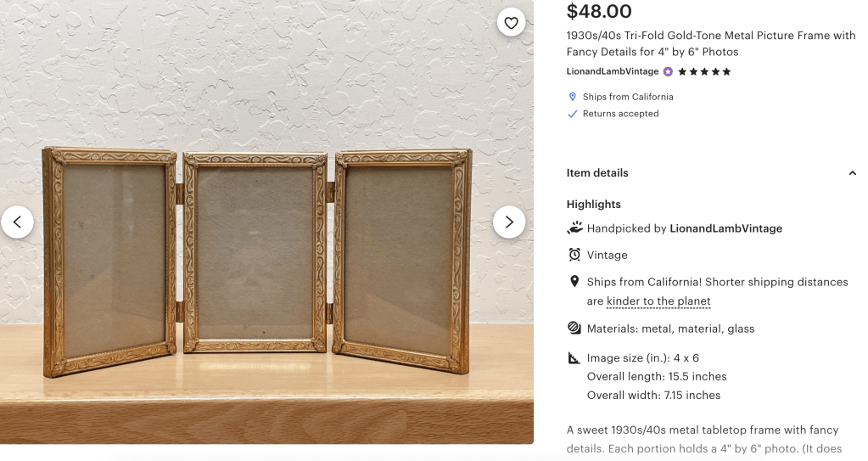The width and height of the screenshot is (868, 461).
Task: Click the clock icon beside Vintage
Action: (574, 255)
